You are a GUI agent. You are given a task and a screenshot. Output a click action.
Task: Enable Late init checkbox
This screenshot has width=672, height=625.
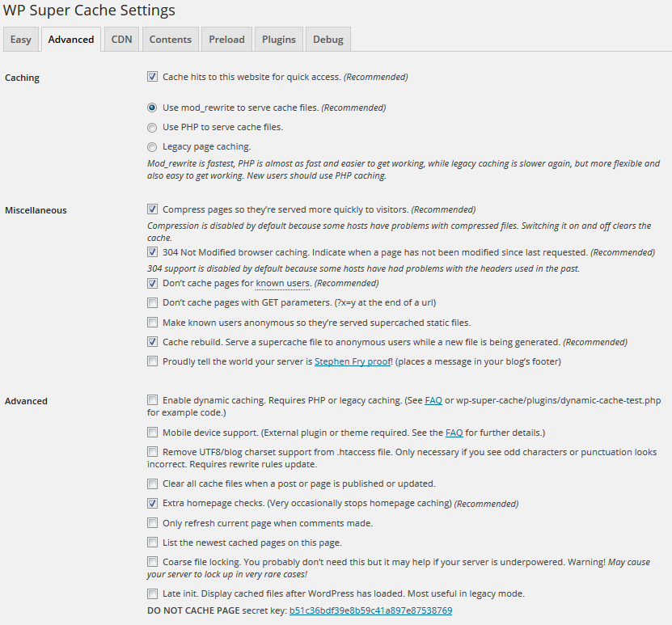coord(152,593)
